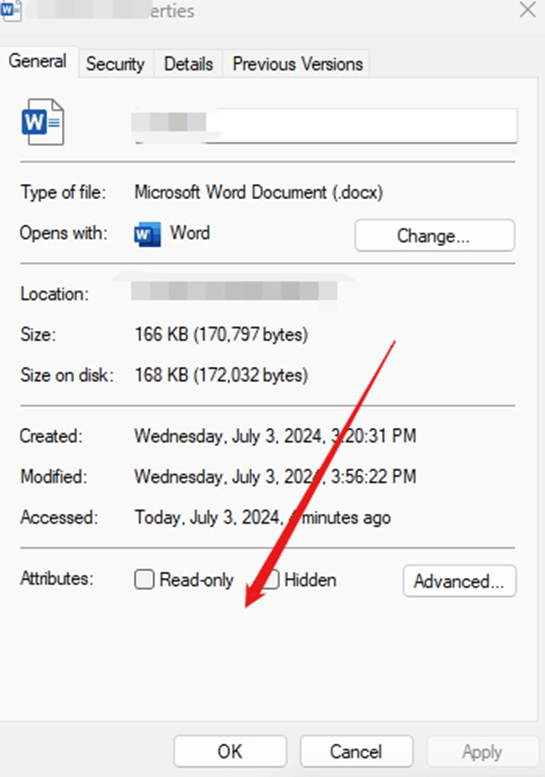The image size is (545, 777).
Task: Open the Security tab
Action: click(x=115, y=64)
